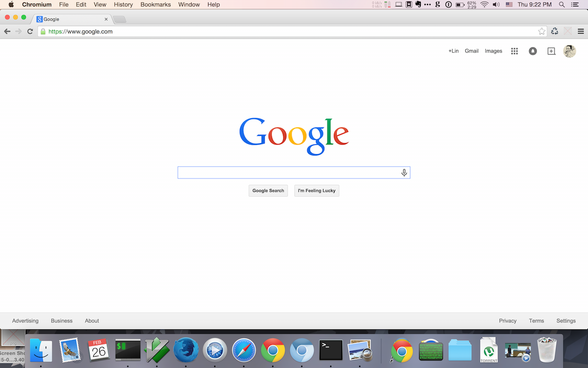
Task: Start voice search with the microphone
Action: tap(404, 172)
